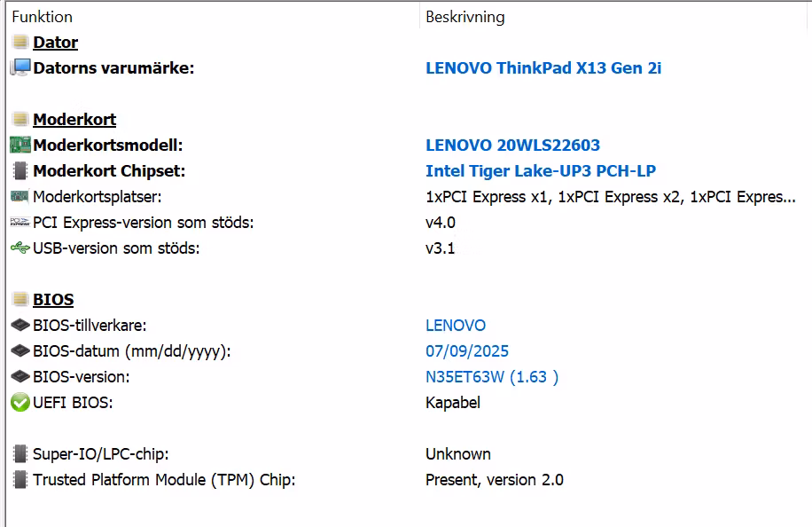Click the slot icon beside Moderkortsplatser

(x=20, y=196)
